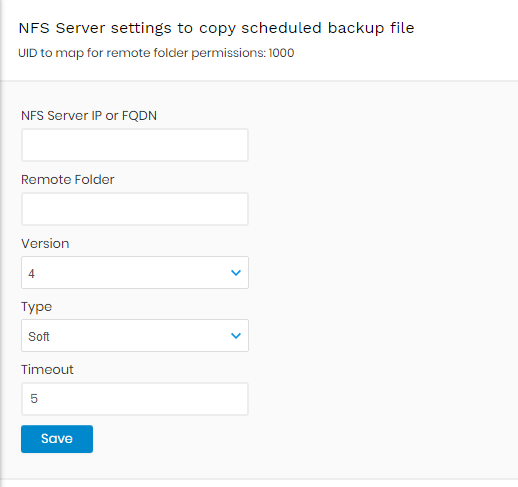Click the number 4 in Version selector
The height and width of the screenshot is (487, 518).
coord(31,274)
